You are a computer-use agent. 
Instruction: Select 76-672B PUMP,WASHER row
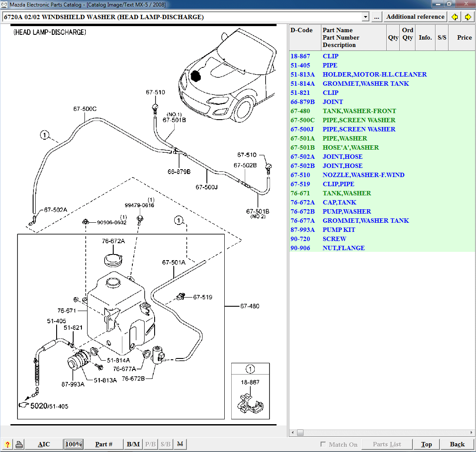click(382, 211)
